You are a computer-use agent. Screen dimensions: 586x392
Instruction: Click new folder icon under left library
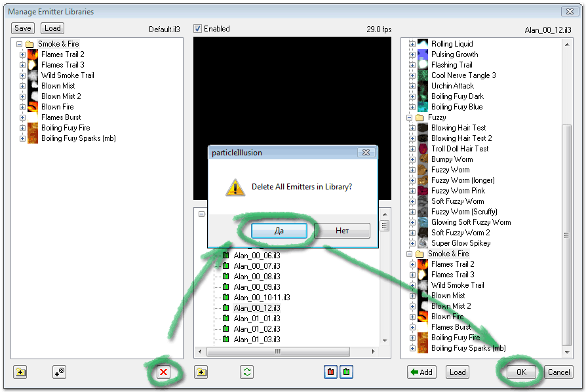click(x=20, y=372)
